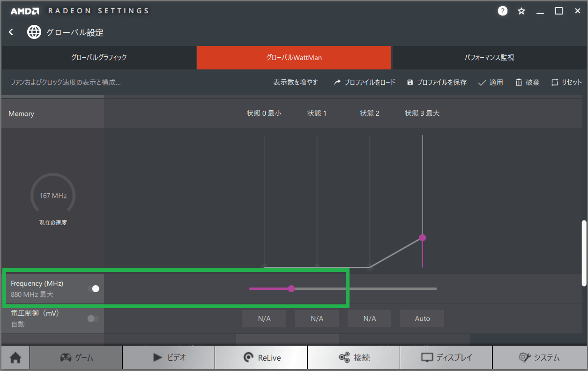Toggle the Frequency (MHz) switch
Viewport: 588px width, 371px height.
pos(94,289)
